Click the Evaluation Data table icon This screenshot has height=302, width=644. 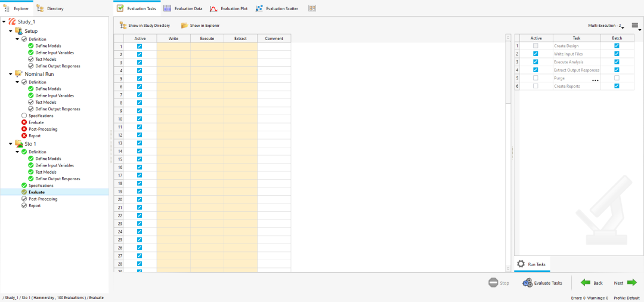pos(167,8)
